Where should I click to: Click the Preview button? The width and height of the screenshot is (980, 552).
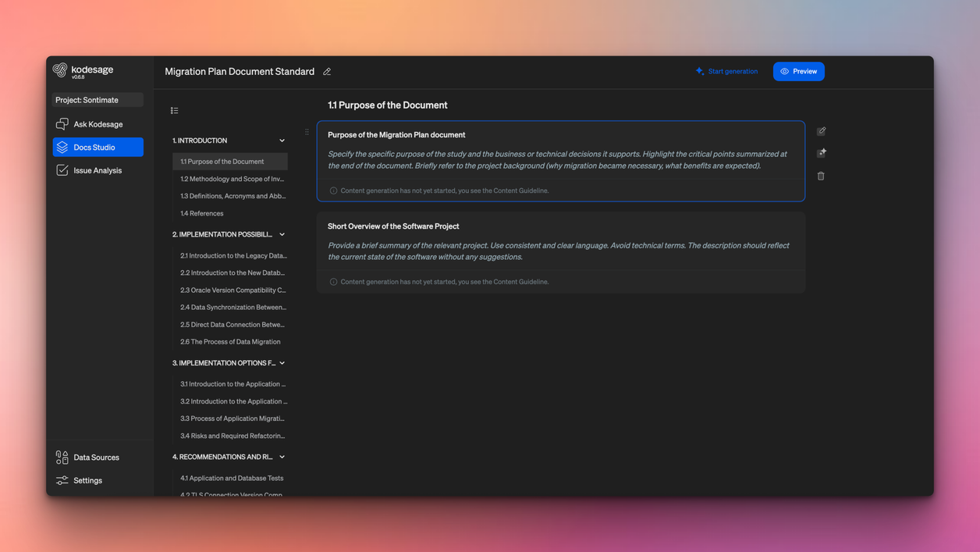798,71
